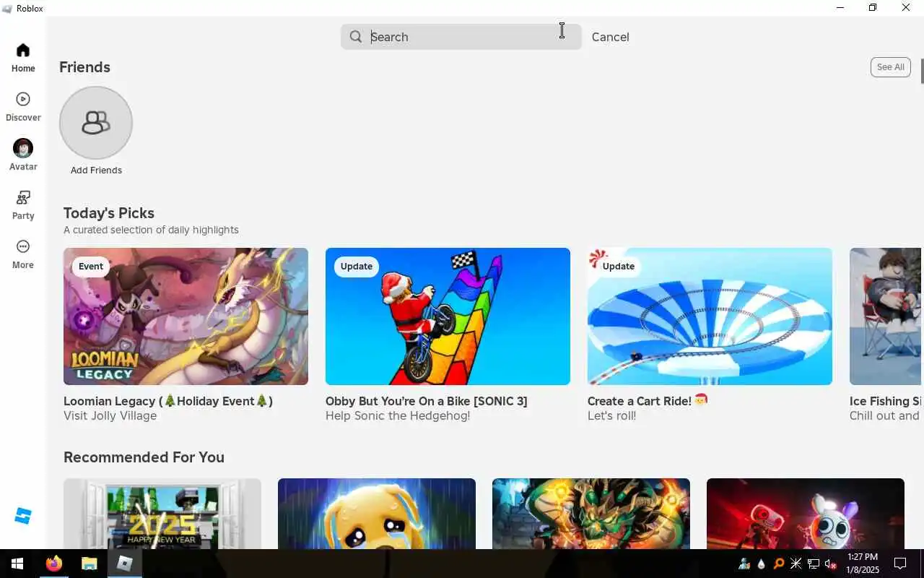924x578 pixels.
Task: Click 'Visit Jolly Village' subtitle text
Action: (110, 416)
